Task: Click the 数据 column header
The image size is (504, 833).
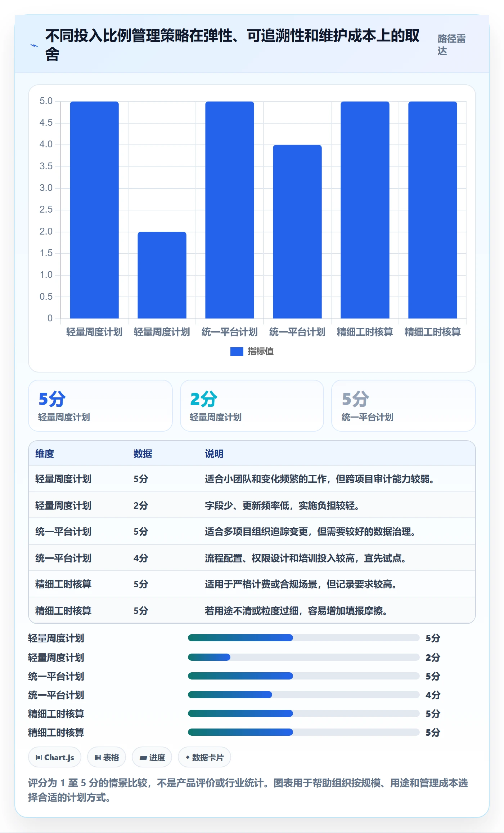Action: [143, 454]
